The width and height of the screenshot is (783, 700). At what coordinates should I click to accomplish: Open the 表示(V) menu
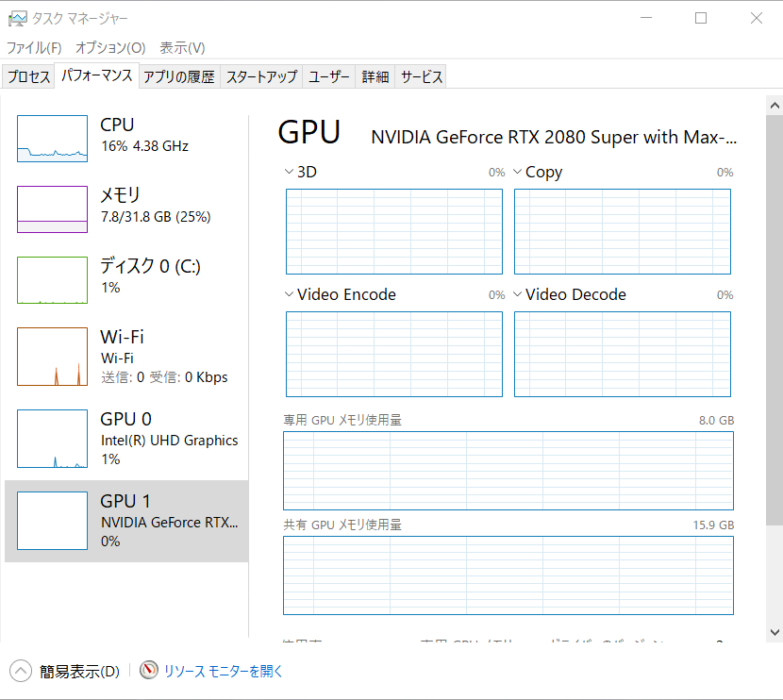pos(182,48)
